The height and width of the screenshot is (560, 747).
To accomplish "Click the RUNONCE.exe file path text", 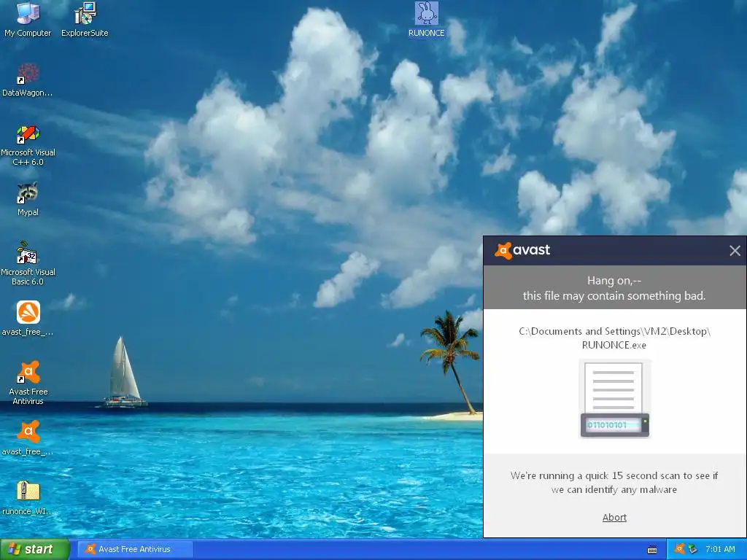I will pos(614,338).
